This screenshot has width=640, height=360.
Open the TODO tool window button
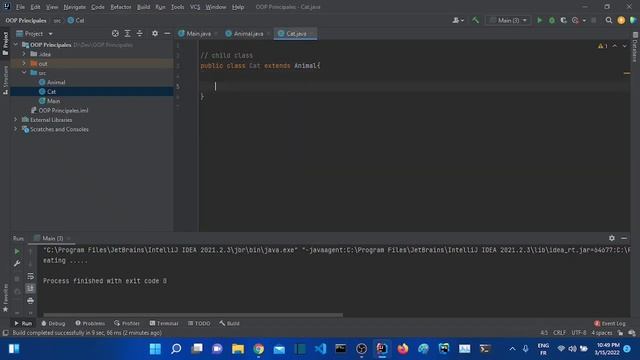pyautogui.click(x=199, y=323)
